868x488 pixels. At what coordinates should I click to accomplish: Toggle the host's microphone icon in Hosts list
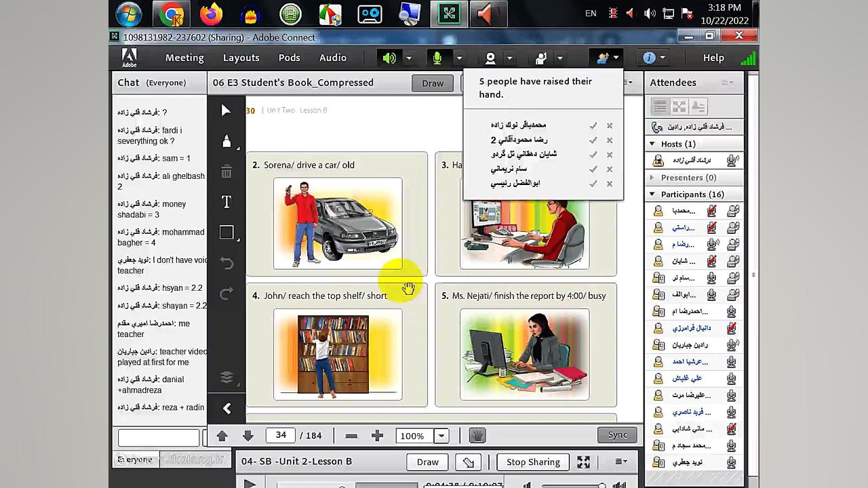coord(732,161)
